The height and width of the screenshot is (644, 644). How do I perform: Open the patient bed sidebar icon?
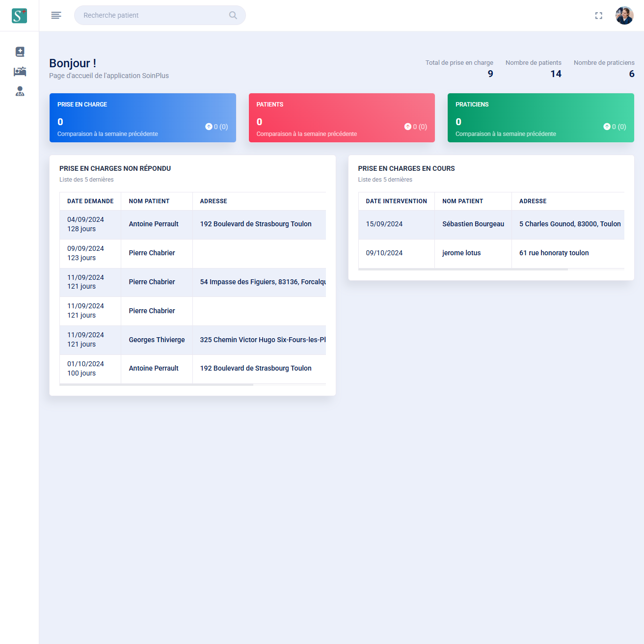coord(20,72)
